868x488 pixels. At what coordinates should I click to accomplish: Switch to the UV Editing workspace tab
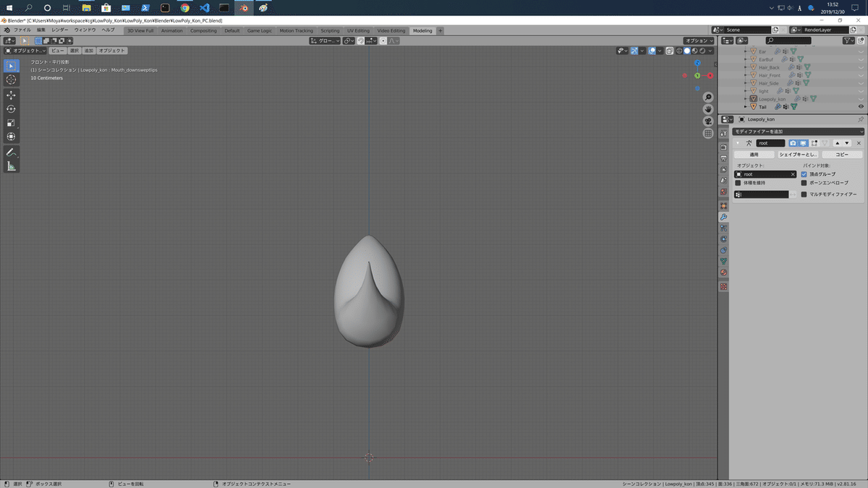(x=358, y=30)
